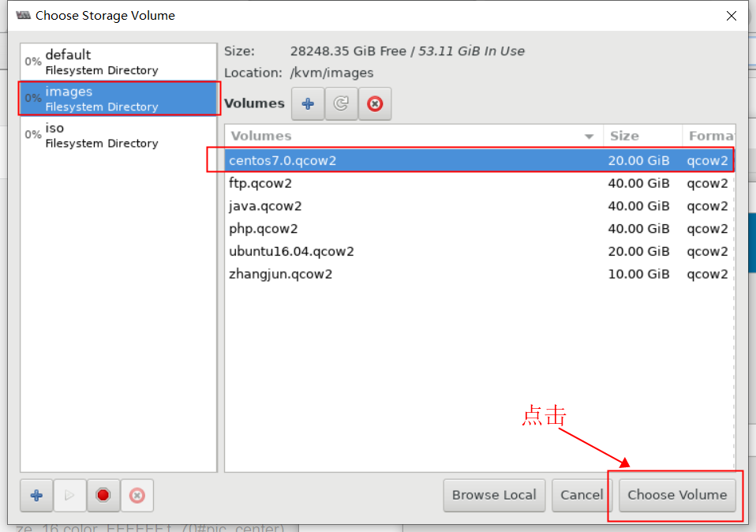The height and width of the screenshot is (532, 756).
Task: Select the java.qcow2 volume
Action: point(479,206)
